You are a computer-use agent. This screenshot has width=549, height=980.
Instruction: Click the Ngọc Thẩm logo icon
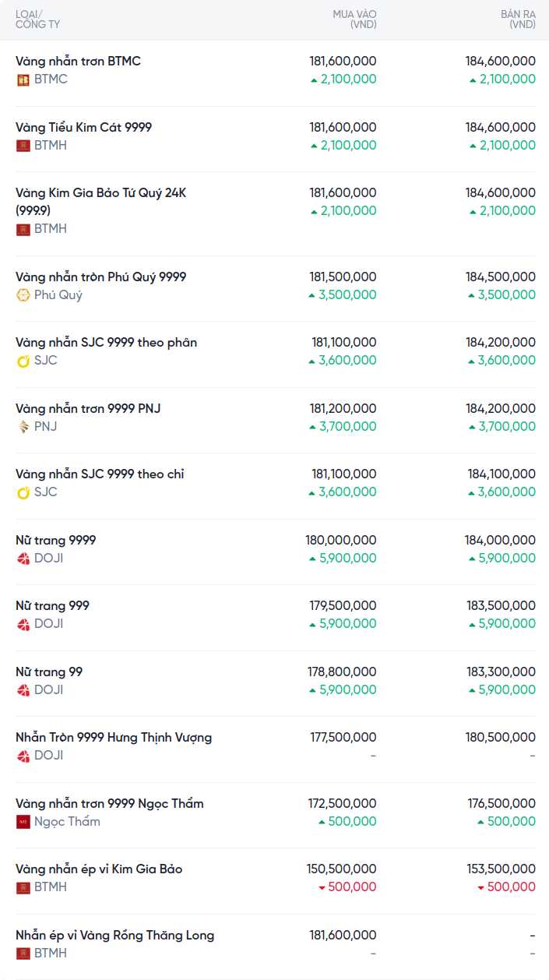(23, 822)
